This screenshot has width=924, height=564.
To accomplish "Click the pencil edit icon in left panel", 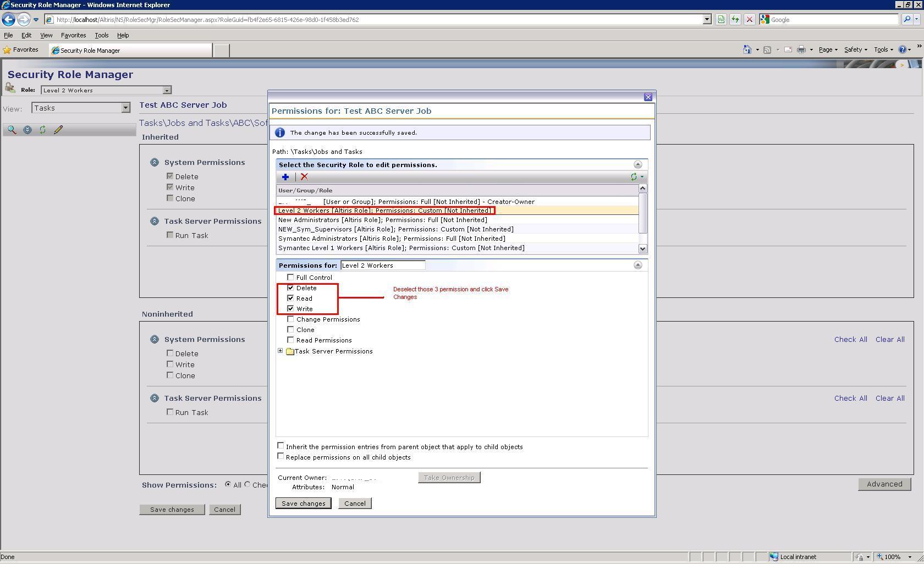I will click(58, 130).
